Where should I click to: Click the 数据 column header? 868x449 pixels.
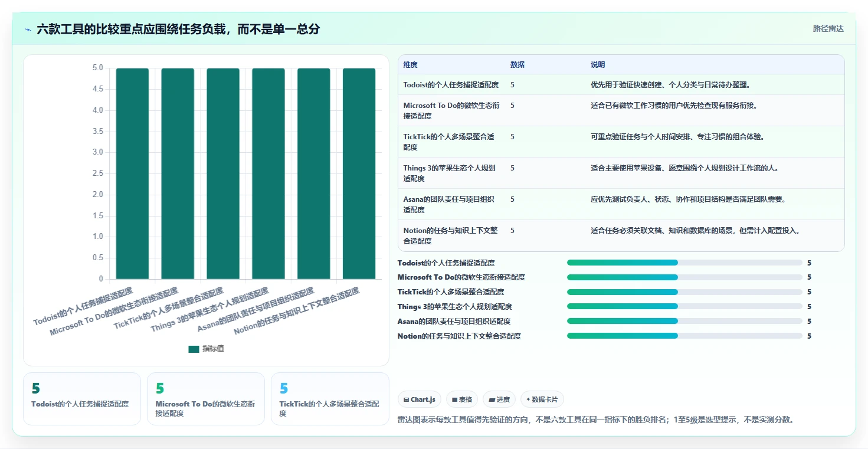517,65
